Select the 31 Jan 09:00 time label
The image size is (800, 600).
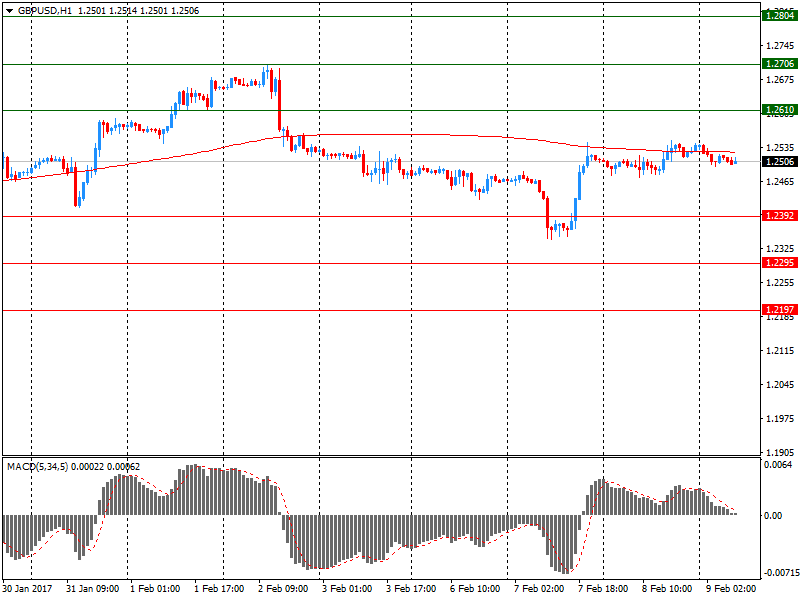92,588
